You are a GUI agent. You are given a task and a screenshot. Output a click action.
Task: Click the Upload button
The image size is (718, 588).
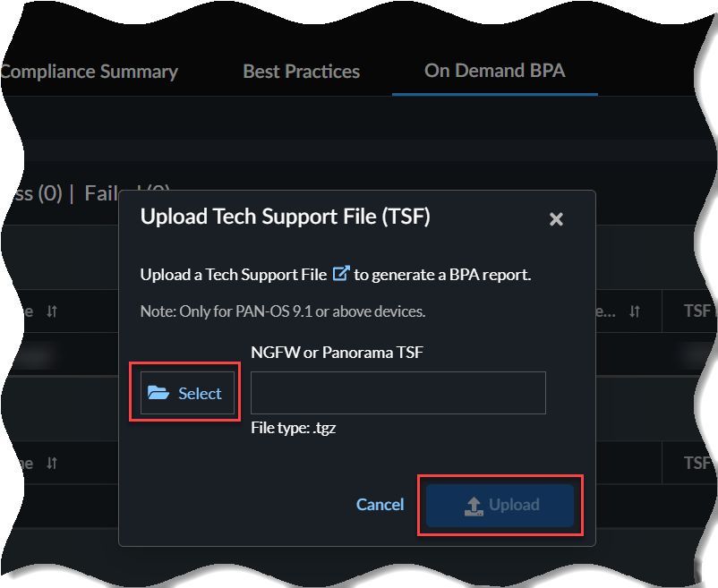point(500,505)
